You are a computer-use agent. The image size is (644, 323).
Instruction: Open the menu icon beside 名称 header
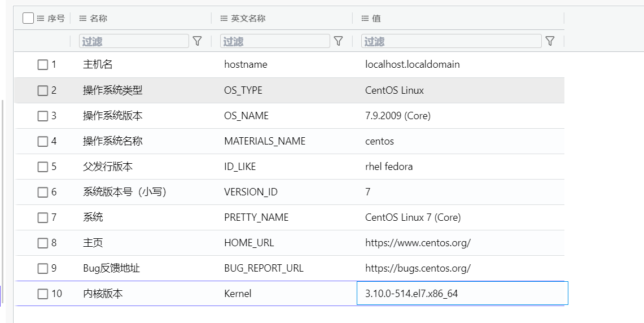click(83, 18)
